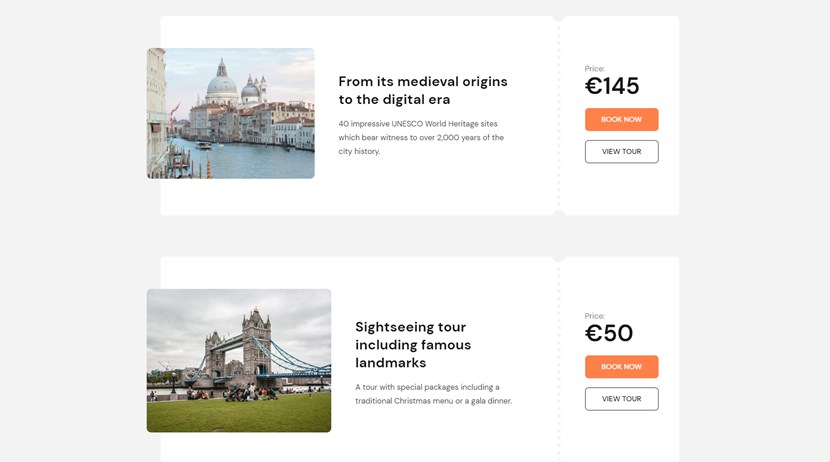Viewport: 830px width, 462px height.
Task: Click Book Now for the €145 tour
Action: pos(621,120)
